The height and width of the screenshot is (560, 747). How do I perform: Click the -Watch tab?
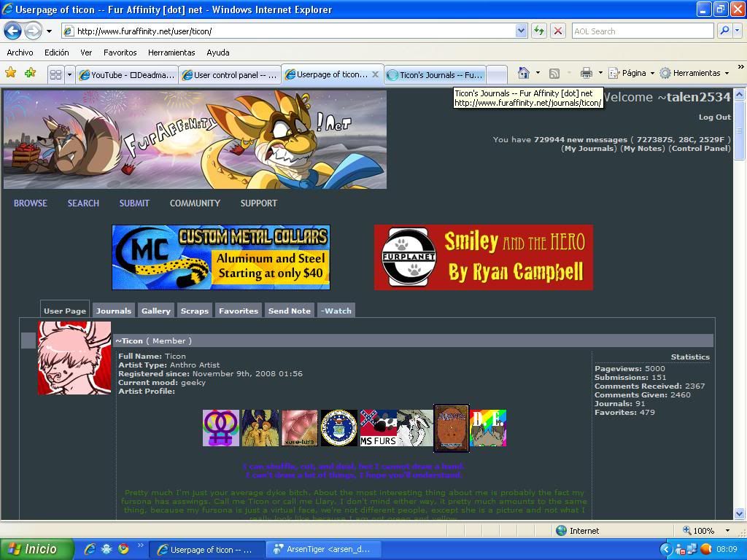click(x=336, y=311)
